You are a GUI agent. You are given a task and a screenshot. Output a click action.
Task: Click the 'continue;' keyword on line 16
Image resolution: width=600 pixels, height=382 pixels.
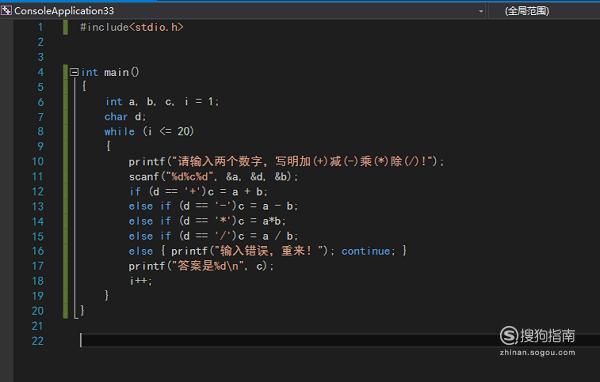click(x=368, y=251)
